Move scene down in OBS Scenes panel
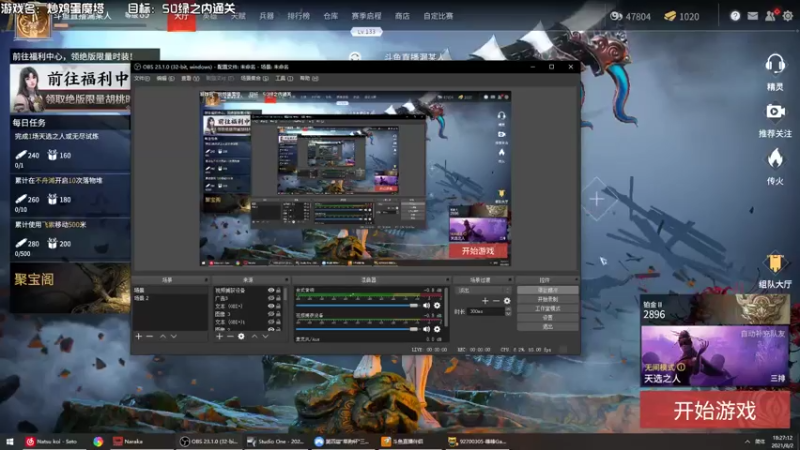Viewport: 800px width, 450px height. pyautogui.click(x=173, y=336)
